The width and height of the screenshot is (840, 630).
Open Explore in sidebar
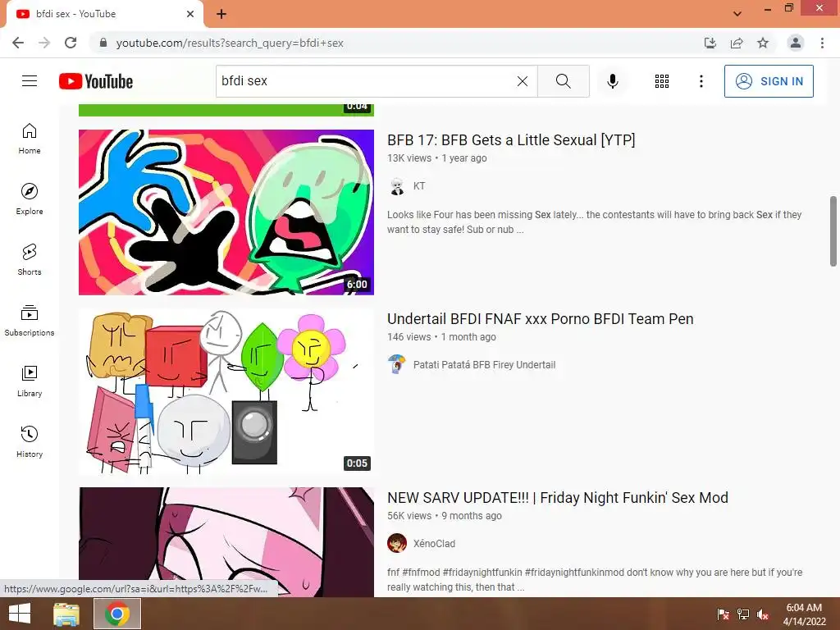click(x=30, y=199)
